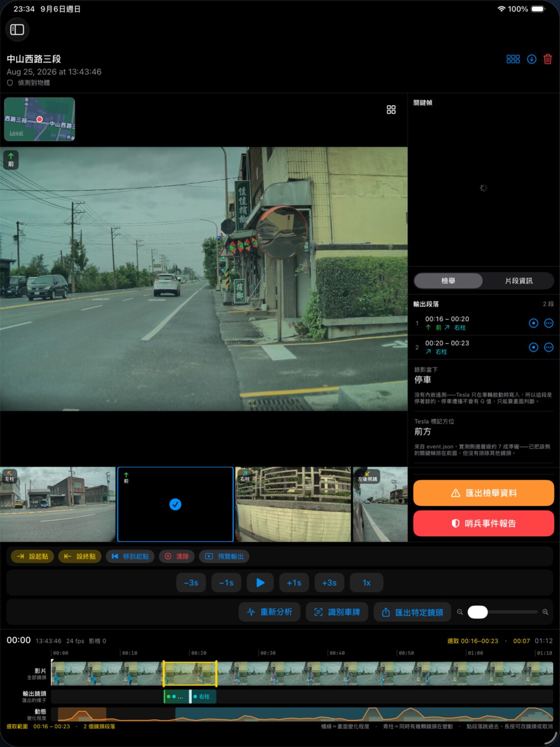
Task: Click the 動態 motion graph track
Action: click(302, 714)
